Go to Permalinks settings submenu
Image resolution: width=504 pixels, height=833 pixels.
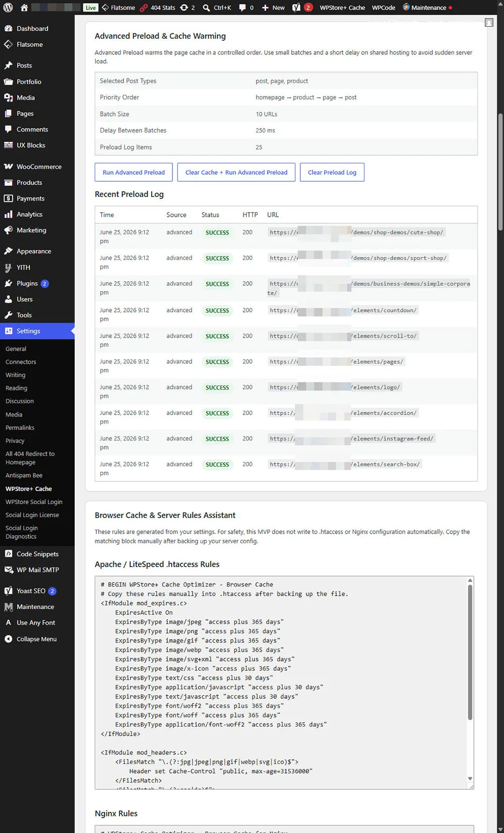[x=20, y=427]
